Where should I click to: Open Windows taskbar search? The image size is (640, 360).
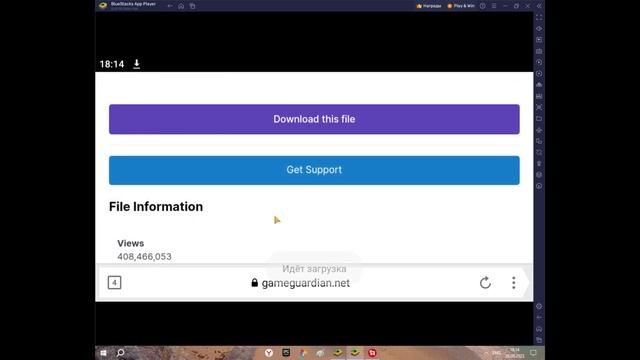click(x=120, y=353)
